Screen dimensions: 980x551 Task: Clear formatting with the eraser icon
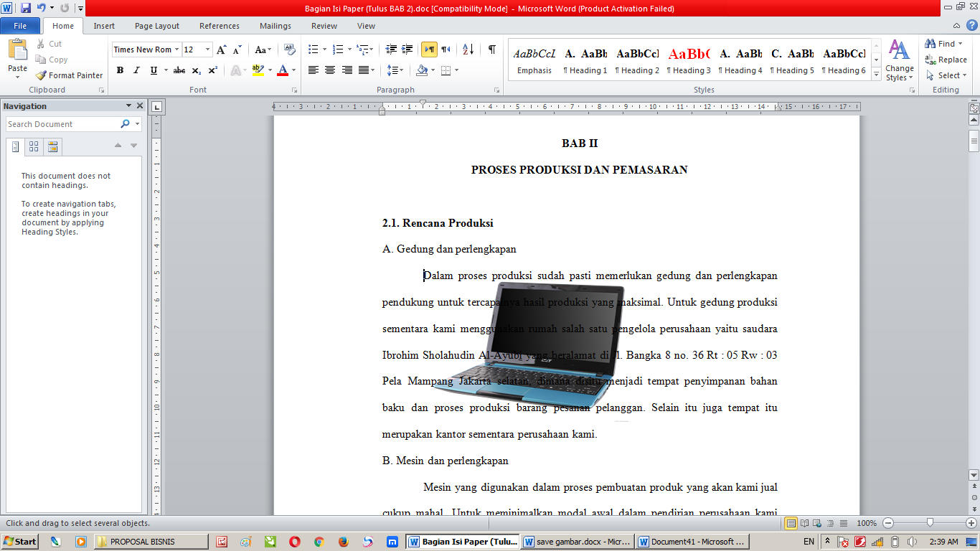(x=290, y=50)
